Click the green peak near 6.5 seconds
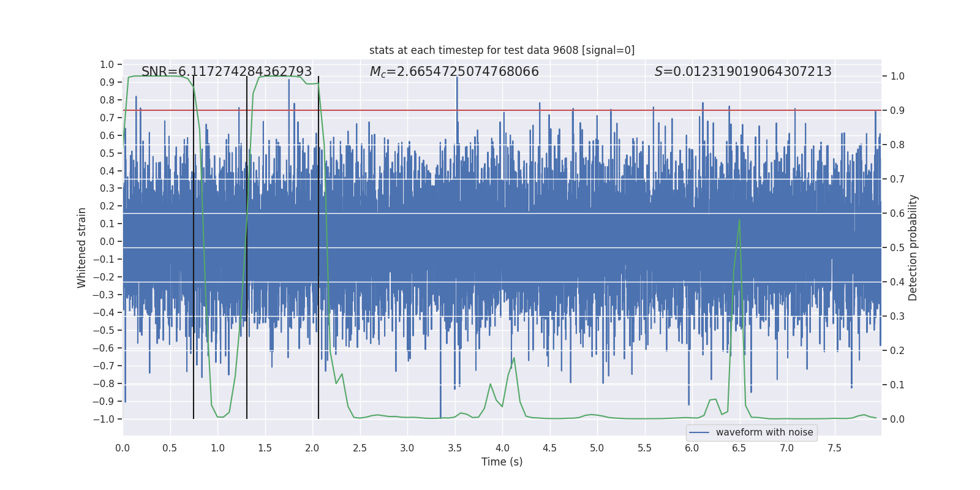980x490 pixels. 740,221
